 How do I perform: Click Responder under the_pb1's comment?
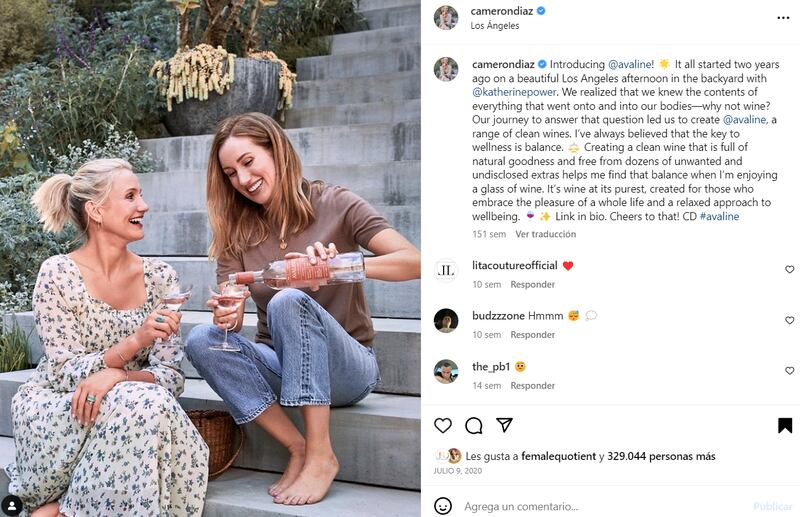[x=532, y=386]
